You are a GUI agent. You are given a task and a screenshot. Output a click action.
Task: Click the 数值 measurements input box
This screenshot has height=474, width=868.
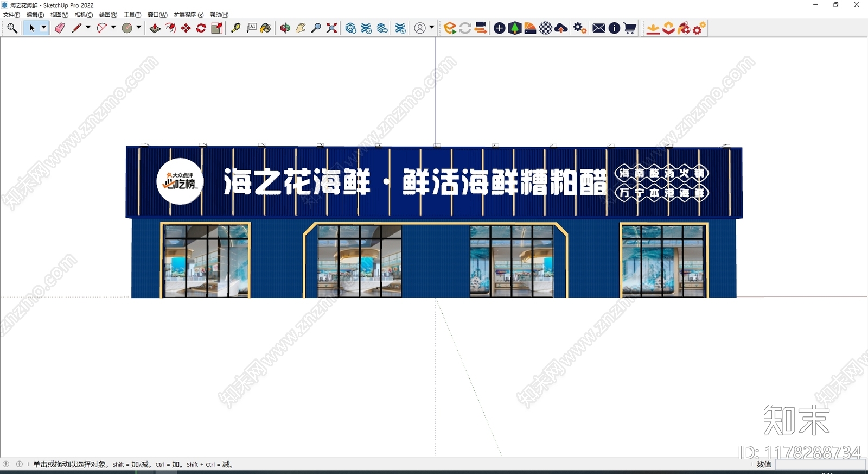[x=820, y=464]
